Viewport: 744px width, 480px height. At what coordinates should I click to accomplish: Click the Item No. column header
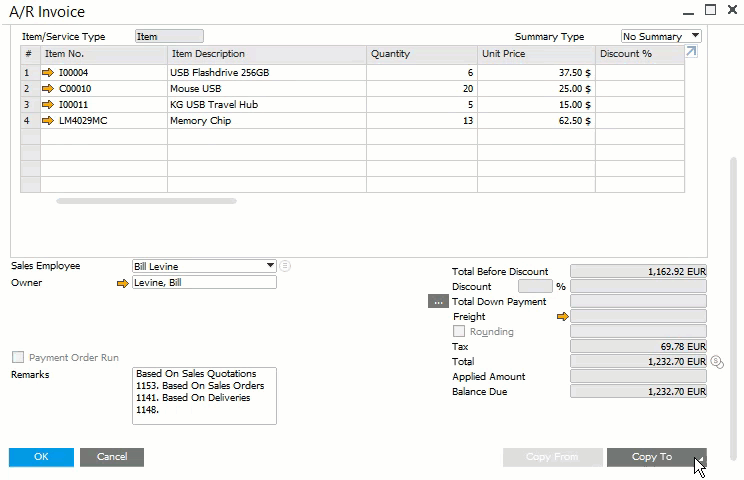point(104,54)
